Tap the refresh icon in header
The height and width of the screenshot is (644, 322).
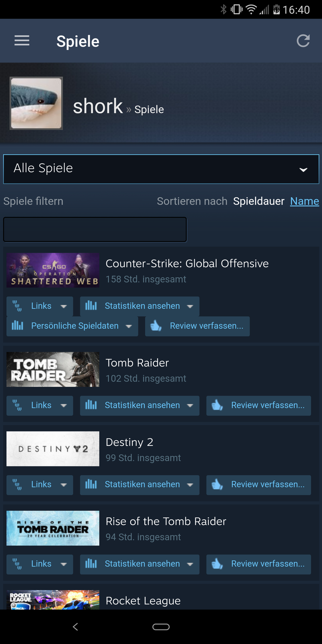(303, 41)
